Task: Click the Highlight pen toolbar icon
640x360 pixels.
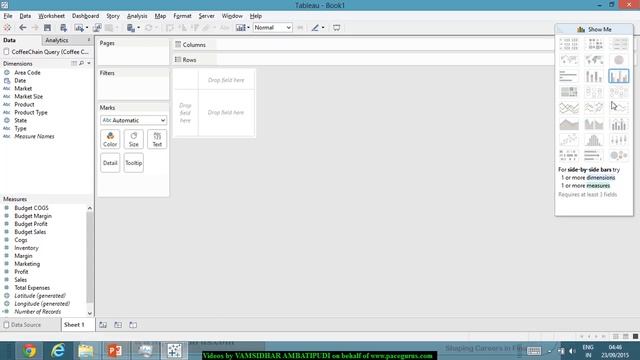Action: click(x=315, y=28)
